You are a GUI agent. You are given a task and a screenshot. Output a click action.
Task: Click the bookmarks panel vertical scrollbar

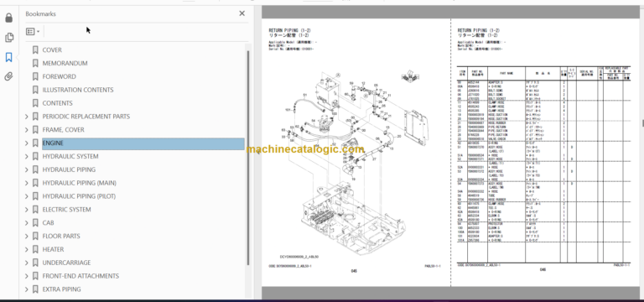[247, 159]
